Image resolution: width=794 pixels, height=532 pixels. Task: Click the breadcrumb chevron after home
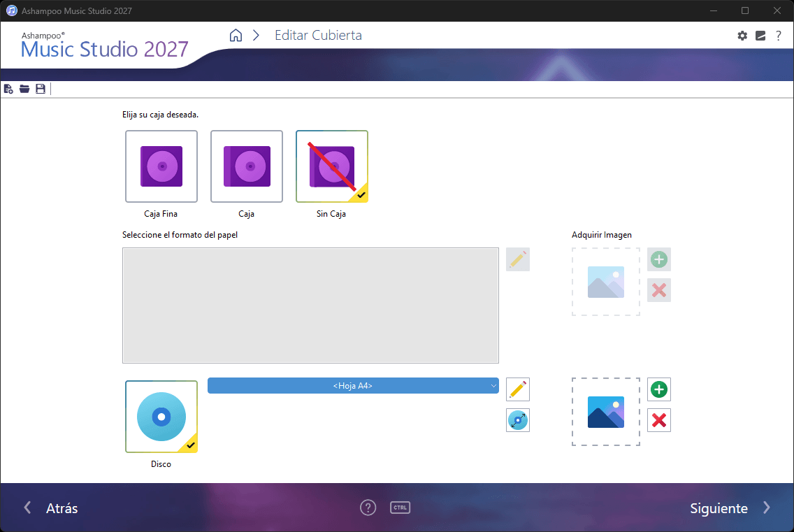click(x=257, y=36)
